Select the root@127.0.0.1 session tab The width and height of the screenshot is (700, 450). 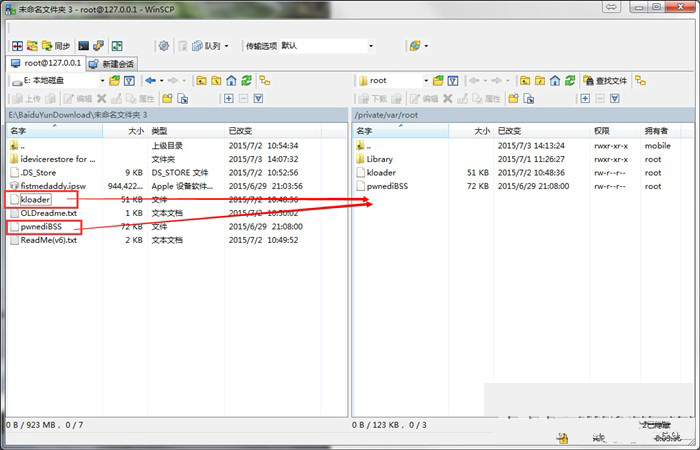pos(46,63)
